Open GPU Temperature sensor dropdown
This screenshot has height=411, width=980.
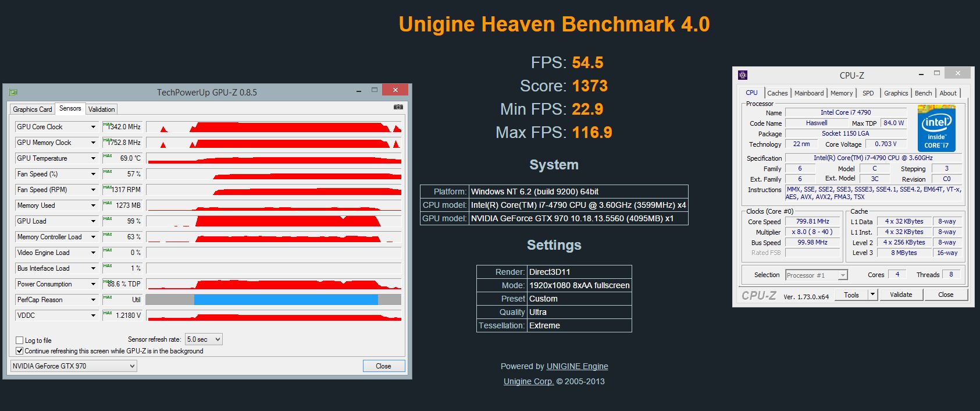pos(93,158)
